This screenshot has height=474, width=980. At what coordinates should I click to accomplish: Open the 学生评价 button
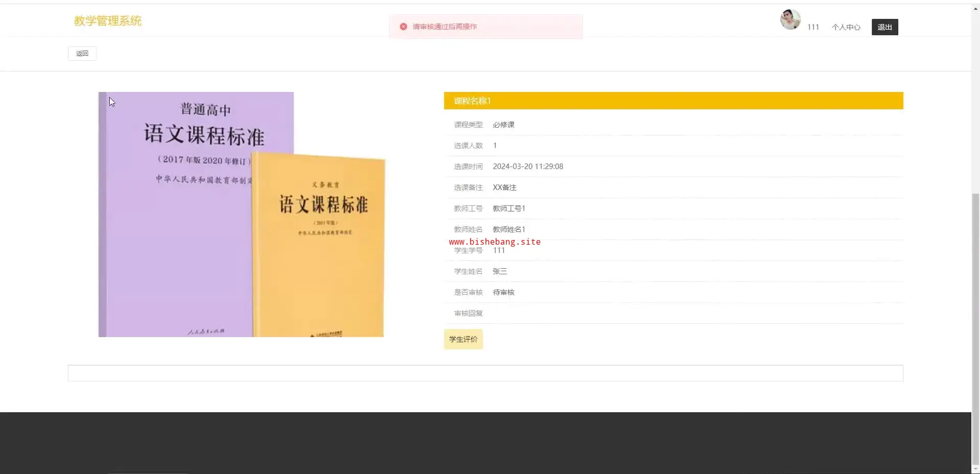click(463, 339)
